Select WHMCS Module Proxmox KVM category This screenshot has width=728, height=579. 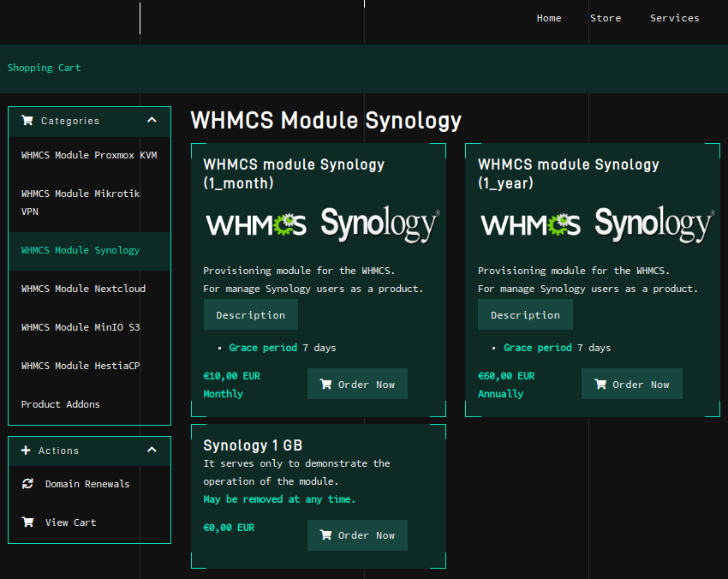(x=89, y=155)
